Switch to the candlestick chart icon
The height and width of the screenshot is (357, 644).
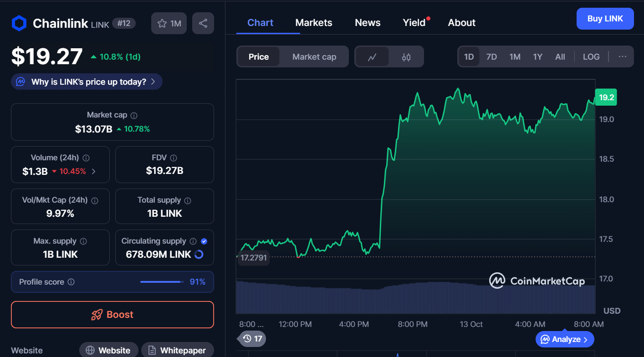tap(406, 57)
